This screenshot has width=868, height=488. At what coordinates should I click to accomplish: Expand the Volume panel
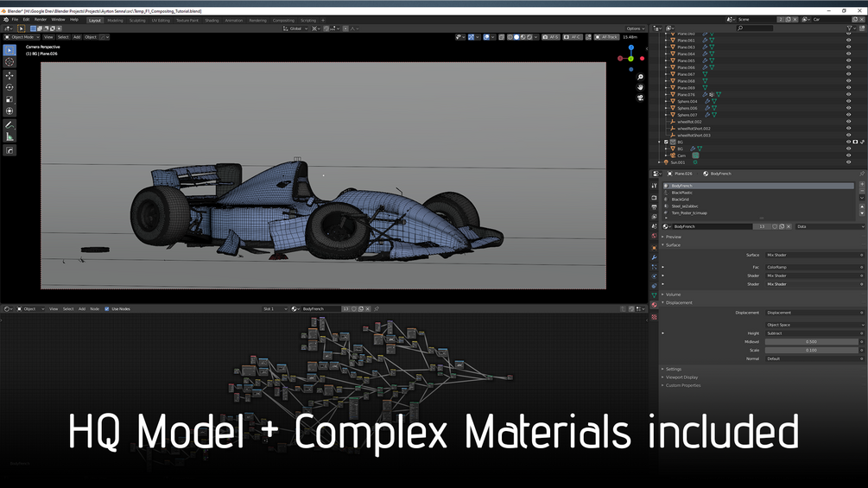673,295
